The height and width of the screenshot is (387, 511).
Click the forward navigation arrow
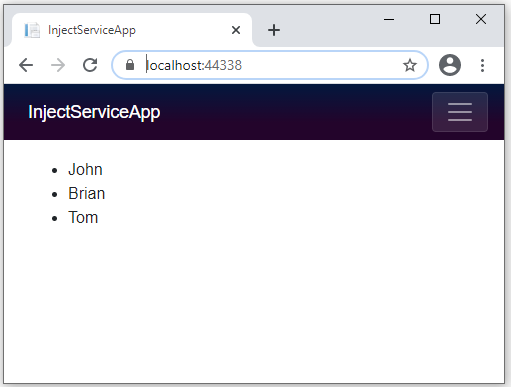58,65
